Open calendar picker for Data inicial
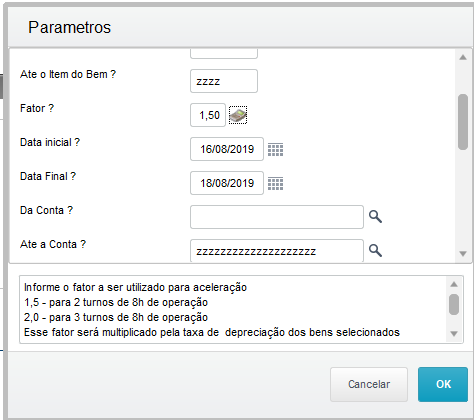The image size is (474, 420). pos(276,149)
